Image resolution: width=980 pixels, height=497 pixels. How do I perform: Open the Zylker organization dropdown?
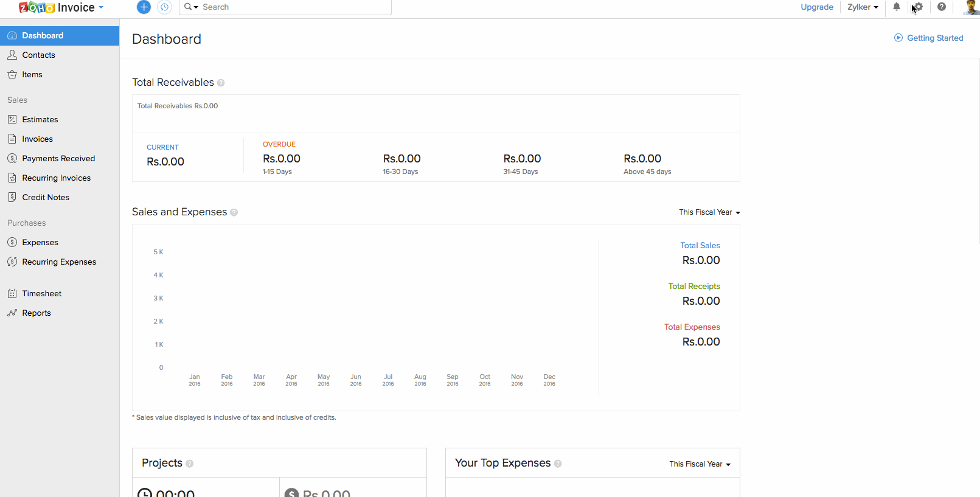tap(863, 7)
